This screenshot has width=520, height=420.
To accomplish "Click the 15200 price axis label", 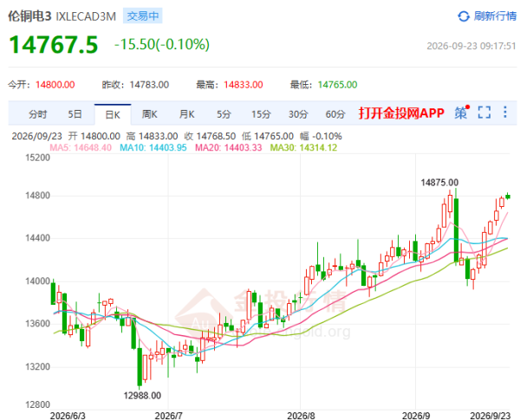I will (37, 158).
